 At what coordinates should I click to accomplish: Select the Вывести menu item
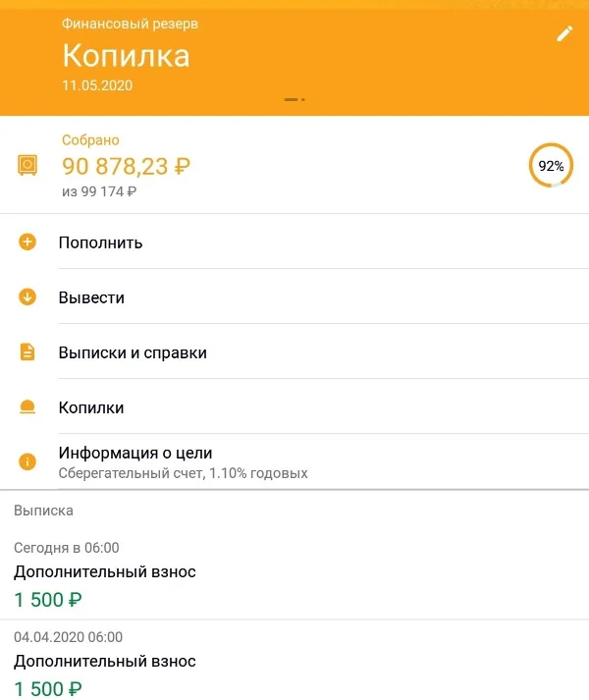click(91, 297)
